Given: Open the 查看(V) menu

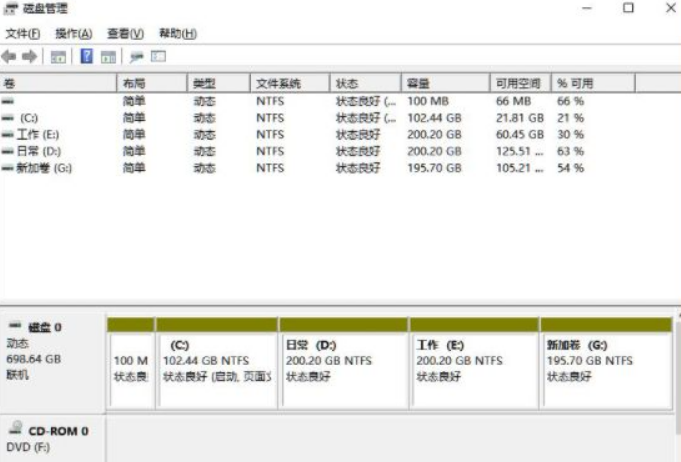Looking at the screenshot, I should (x=125, y=34).
